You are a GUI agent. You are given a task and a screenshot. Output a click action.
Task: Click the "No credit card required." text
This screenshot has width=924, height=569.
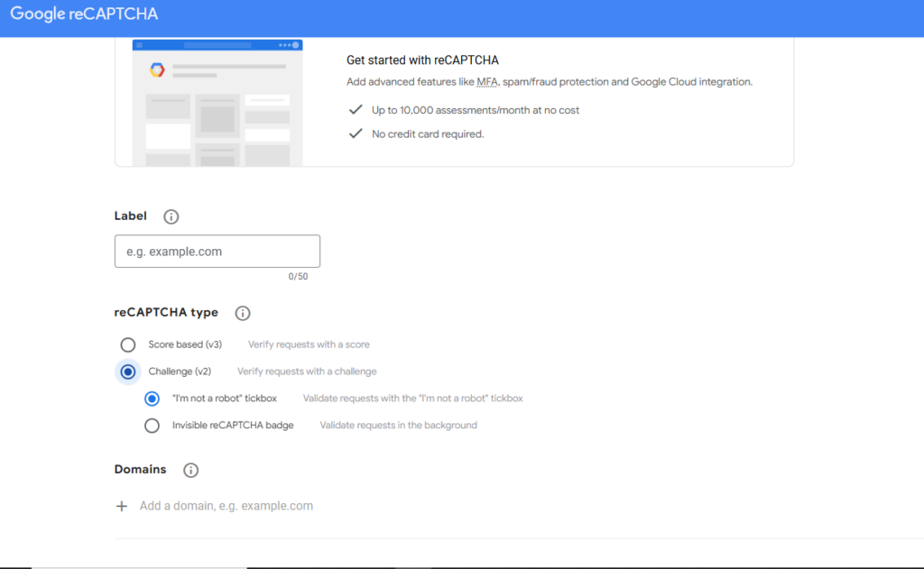pos(428,134)
